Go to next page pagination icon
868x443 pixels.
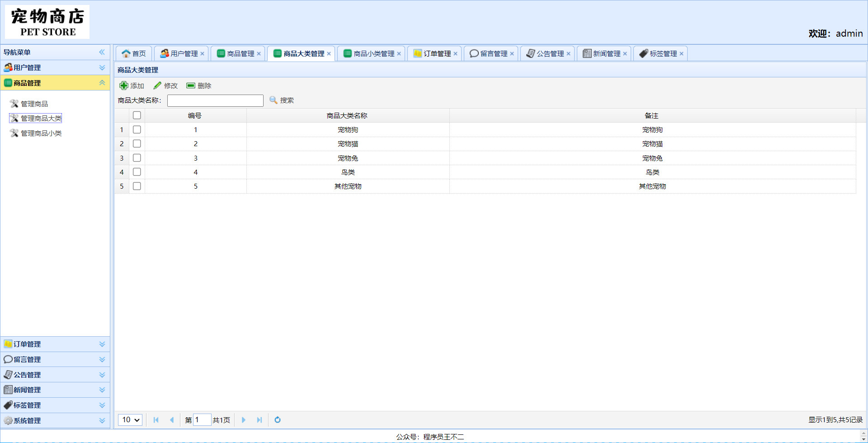[244, 420]
